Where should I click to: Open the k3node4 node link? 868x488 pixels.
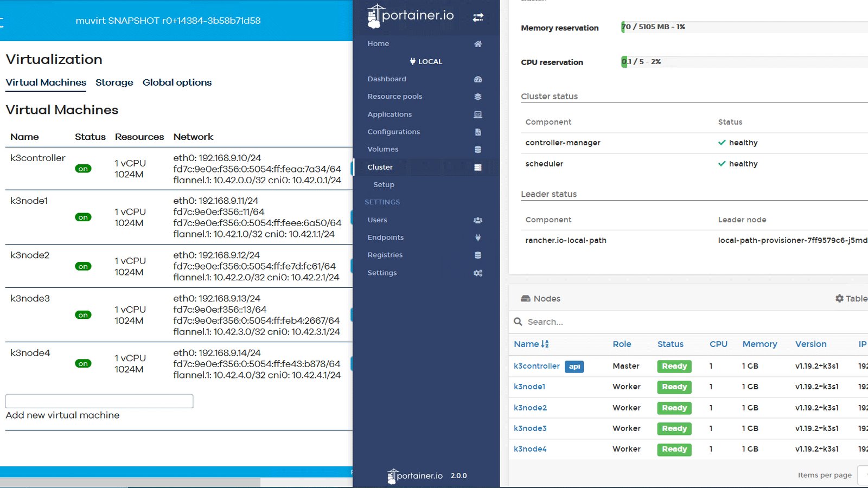[530, 449]
